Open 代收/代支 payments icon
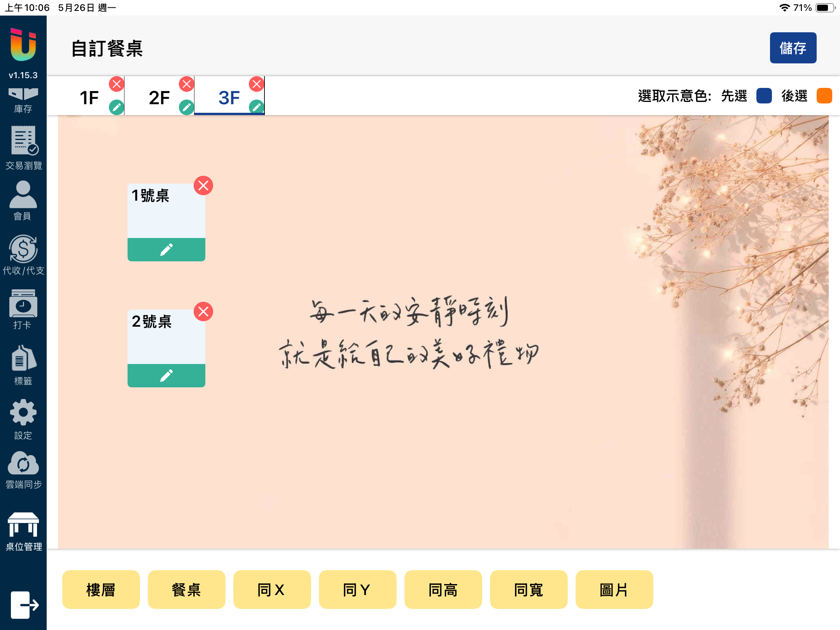Image resolution: width=840 pixels, height=630 pixels. coord(23,255)
